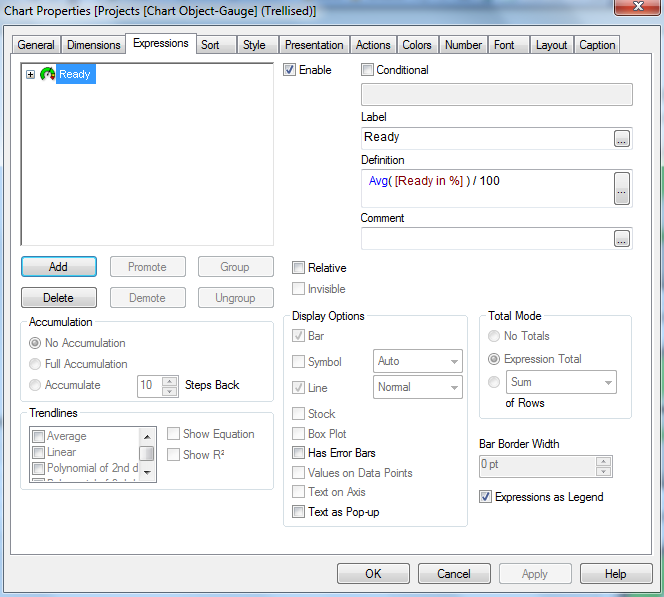Open the Font tab

[x=509, y=45]
